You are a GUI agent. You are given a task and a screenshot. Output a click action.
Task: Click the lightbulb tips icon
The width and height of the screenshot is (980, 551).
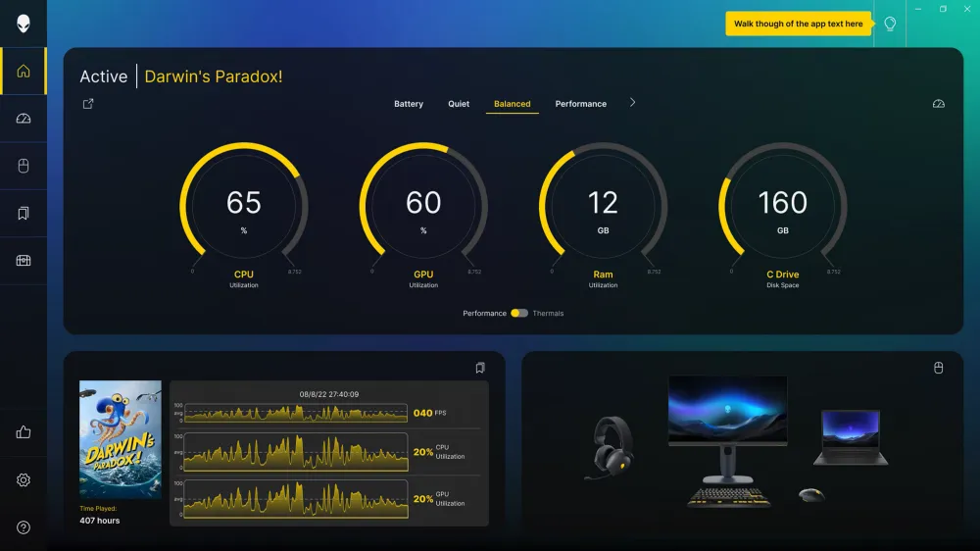tap(890, 24)
